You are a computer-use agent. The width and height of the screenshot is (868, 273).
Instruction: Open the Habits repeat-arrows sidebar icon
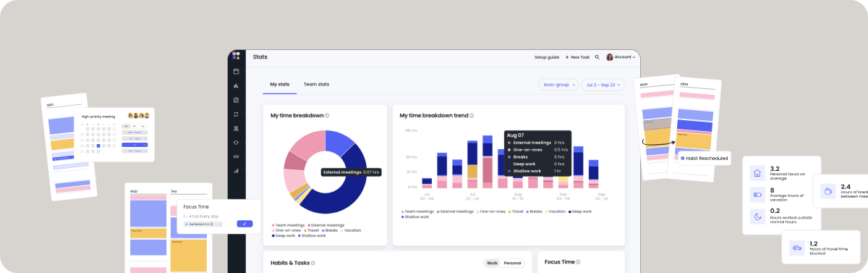click(x=236, y=114)
